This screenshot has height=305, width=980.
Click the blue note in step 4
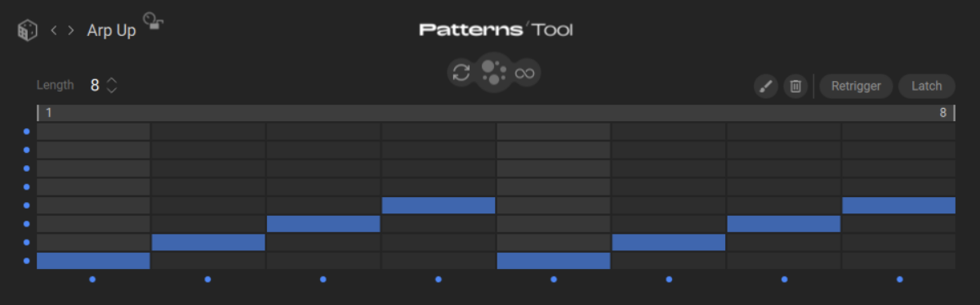click(439, 205)
